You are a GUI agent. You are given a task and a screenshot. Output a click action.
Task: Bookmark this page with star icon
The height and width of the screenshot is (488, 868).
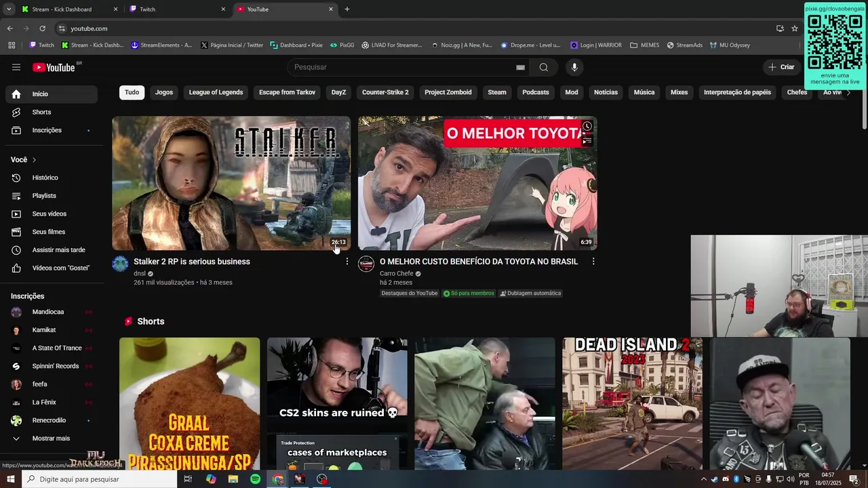click(795, 28)
